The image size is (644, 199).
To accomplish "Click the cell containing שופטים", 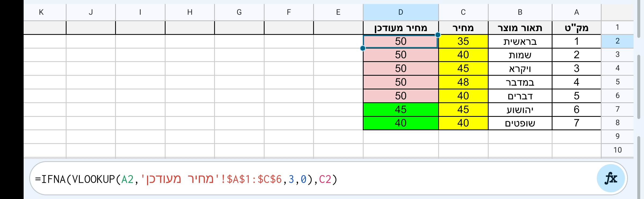I will (520, 123).
